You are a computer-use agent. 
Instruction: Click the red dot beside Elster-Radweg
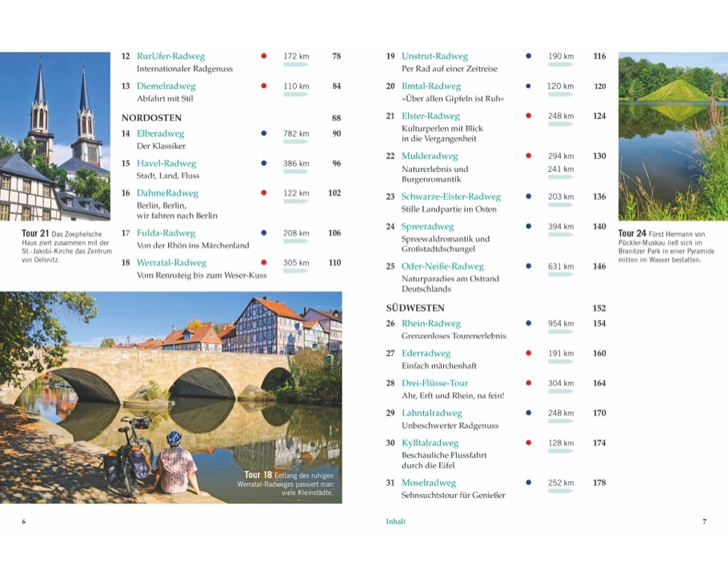528,116
